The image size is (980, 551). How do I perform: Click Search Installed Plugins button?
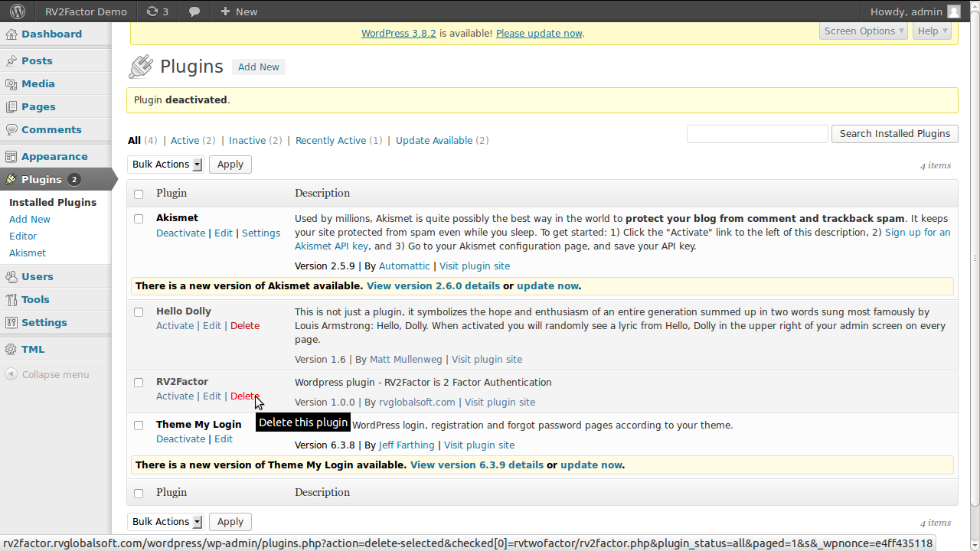894,133
